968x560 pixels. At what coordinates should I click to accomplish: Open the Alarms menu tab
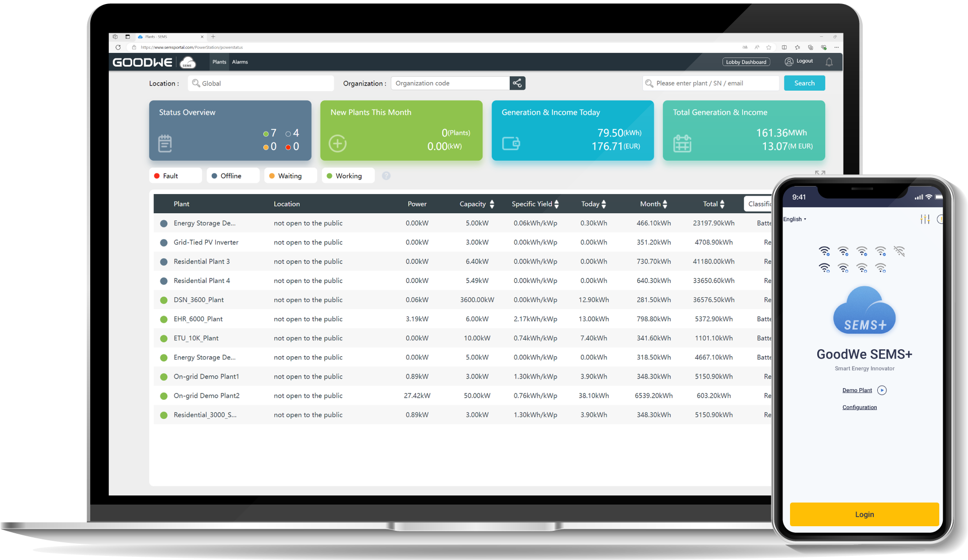(240, 62)
